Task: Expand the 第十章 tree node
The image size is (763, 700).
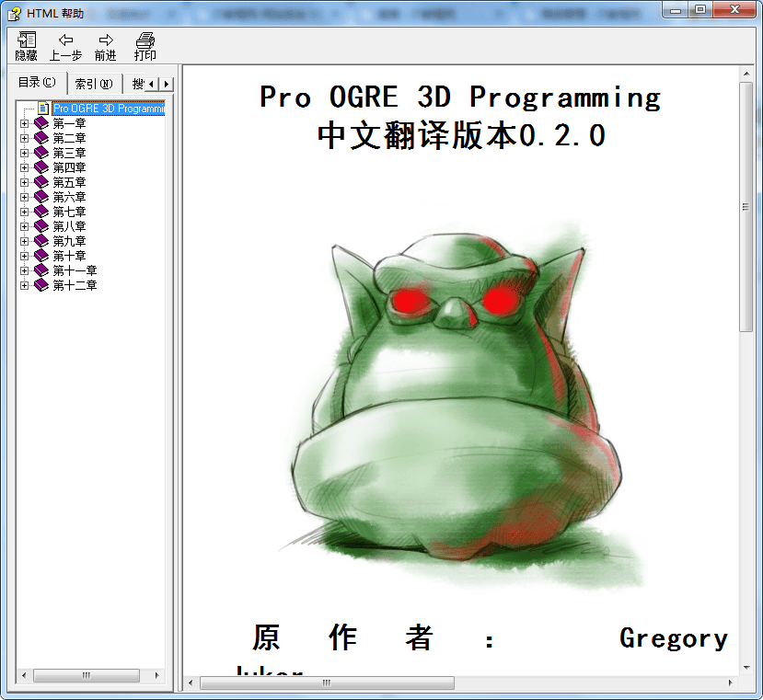Action: [24, 255]
